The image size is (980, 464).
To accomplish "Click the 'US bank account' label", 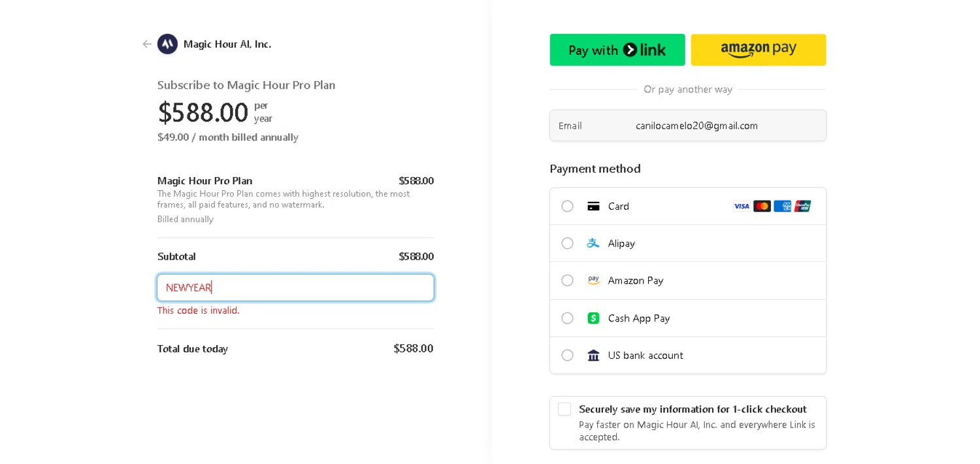I will [x=645, y=356].
